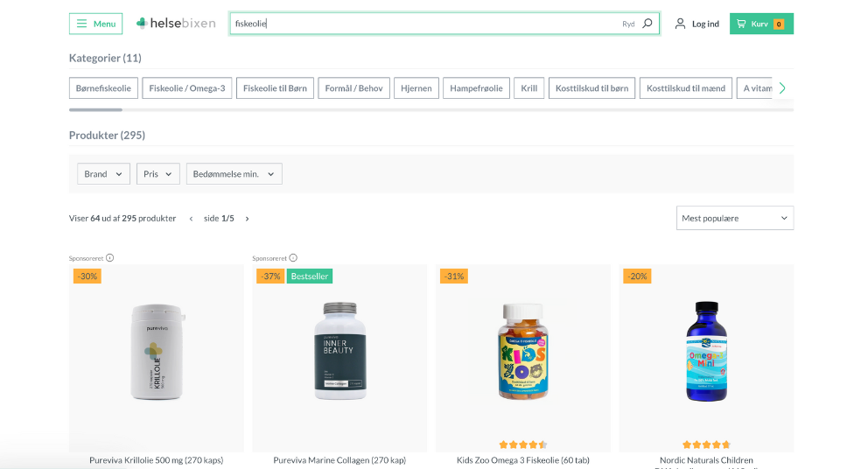Click the helsebixen logo

coord(176,24)
